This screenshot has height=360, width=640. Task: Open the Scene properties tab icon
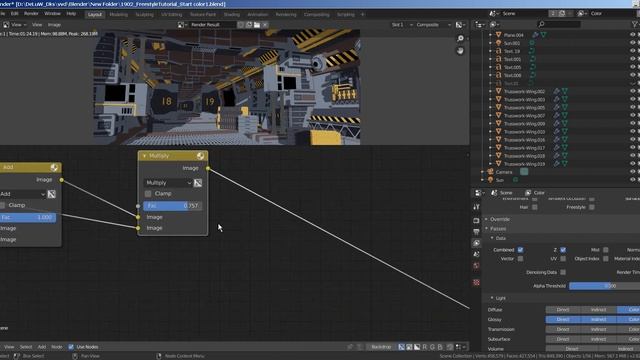[x=476, y=254]
